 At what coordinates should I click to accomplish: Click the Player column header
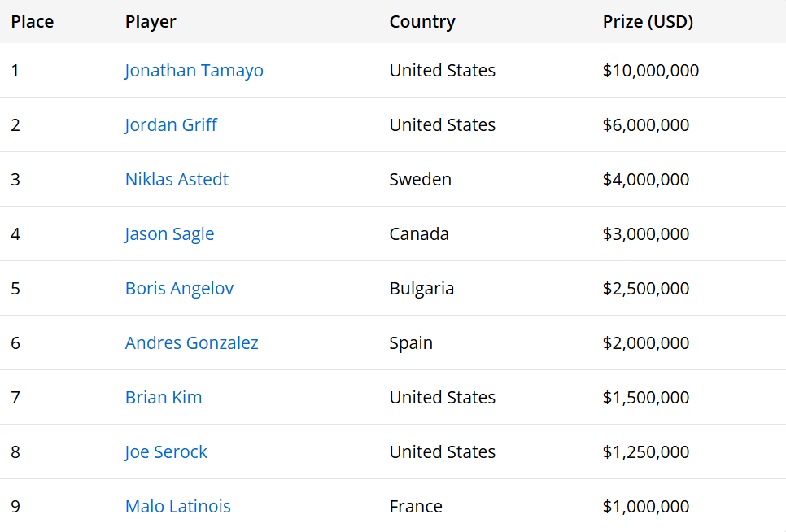click(x=151, y=22)
